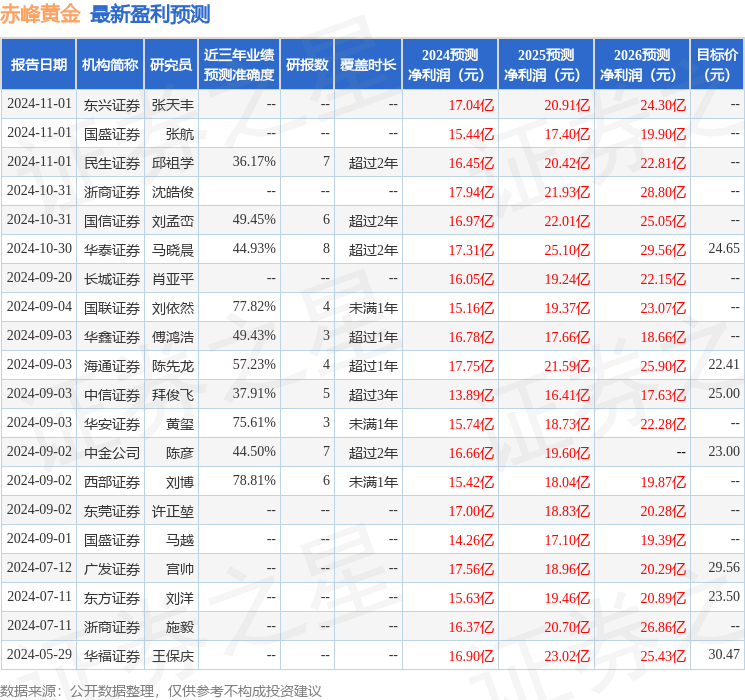Viewport: 745px width, 700px height.
Task: Click the 报告日期 column header
Action: pos(38,65)
